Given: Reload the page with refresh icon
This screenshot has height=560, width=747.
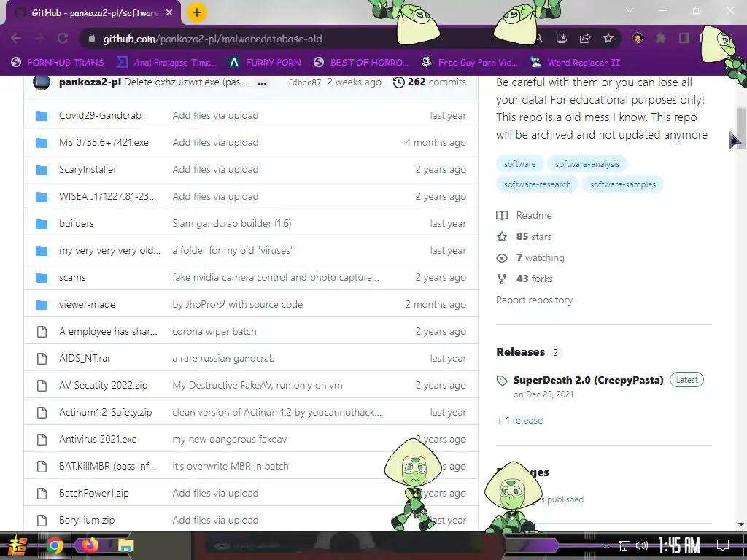Looking at the screenshot, I should pos(63,38).
